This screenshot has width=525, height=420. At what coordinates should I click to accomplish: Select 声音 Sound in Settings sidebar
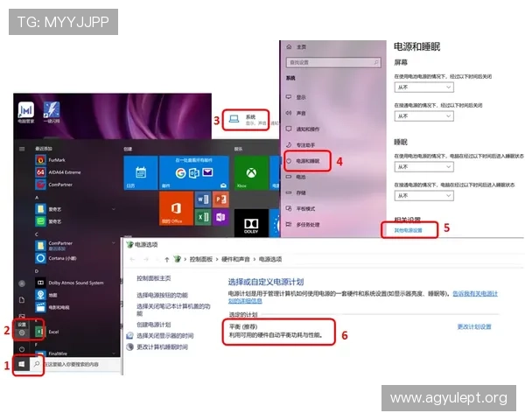pos(296,113)
